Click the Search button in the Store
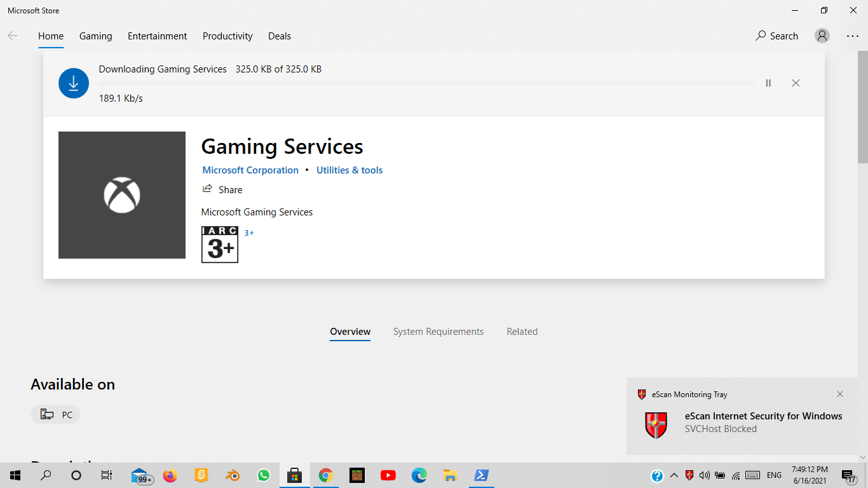Image resolution: width=868 pixels, height=488 pixels. pos(776,36)
